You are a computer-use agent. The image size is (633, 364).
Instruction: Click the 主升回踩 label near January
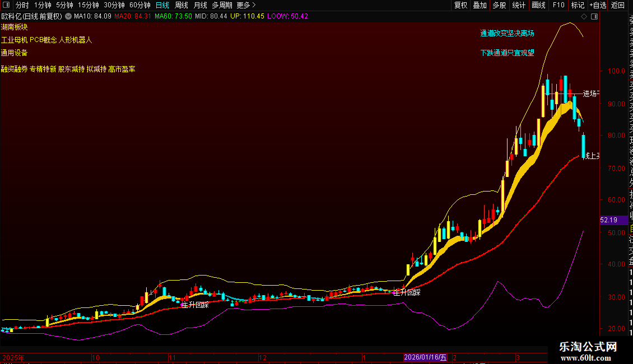[407, 292]
